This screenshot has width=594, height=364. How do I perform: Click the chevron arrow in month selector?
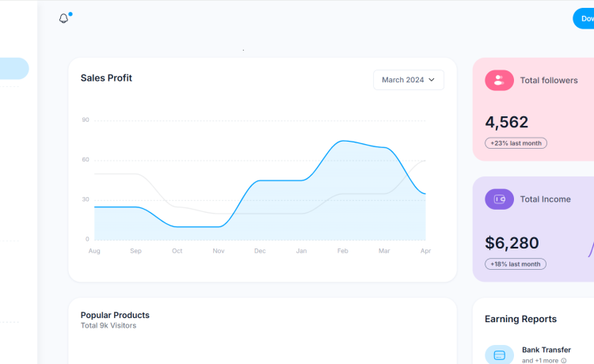pyautogui.click(x=432, y=80)
